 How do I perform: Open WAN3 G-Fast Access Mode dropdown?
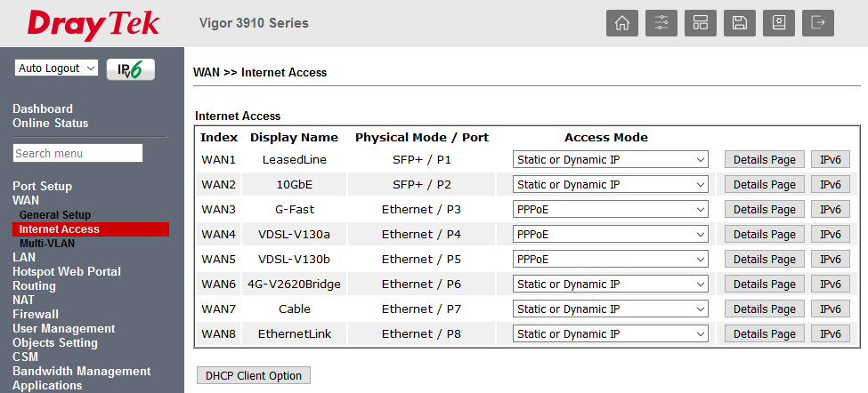[x=610, y=210]
